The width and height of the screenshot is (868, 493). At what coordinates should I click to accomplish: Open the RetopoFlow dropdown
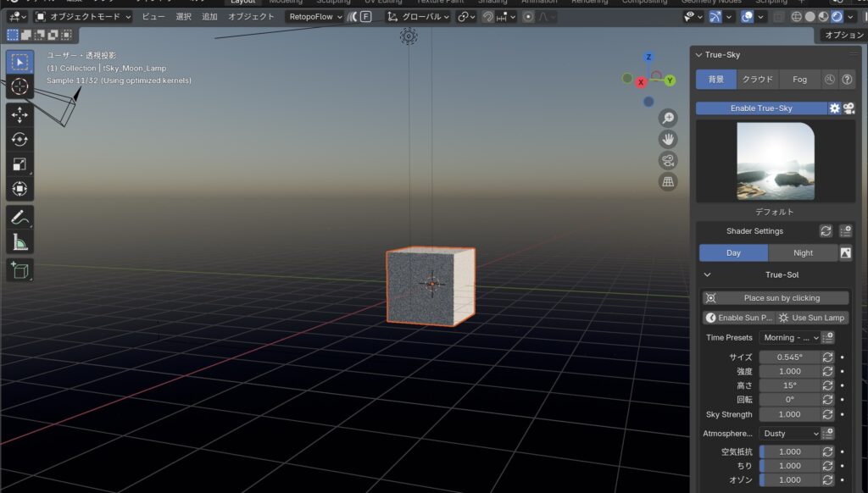(315, 17)
